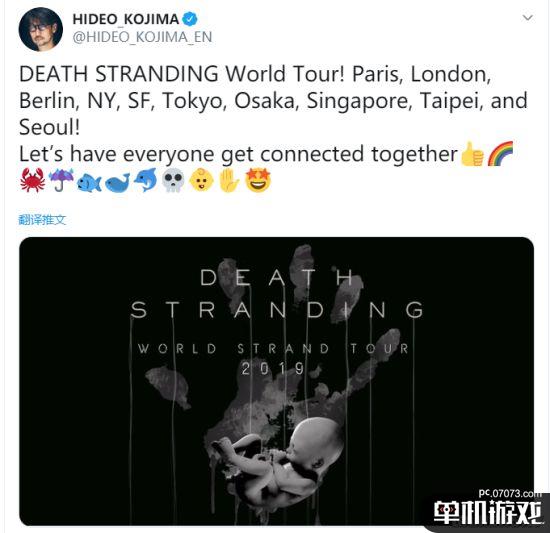The image size is (550, 533).
Task: Click the skull emoji
Action: tap(173, 180)
